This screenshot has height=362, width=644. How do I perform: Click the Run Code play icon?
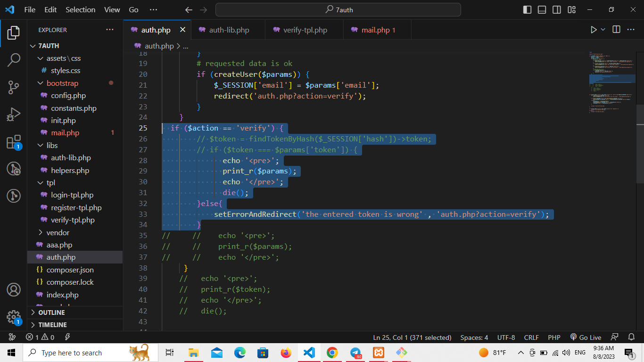tap(594, 30)
